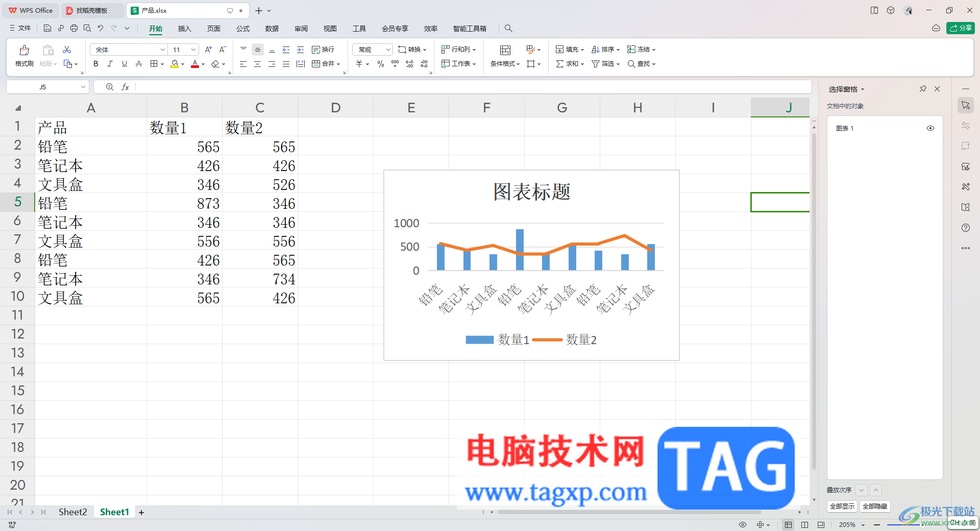
Task: Toggle wrap text 换行
Action: tap(323, 50)
